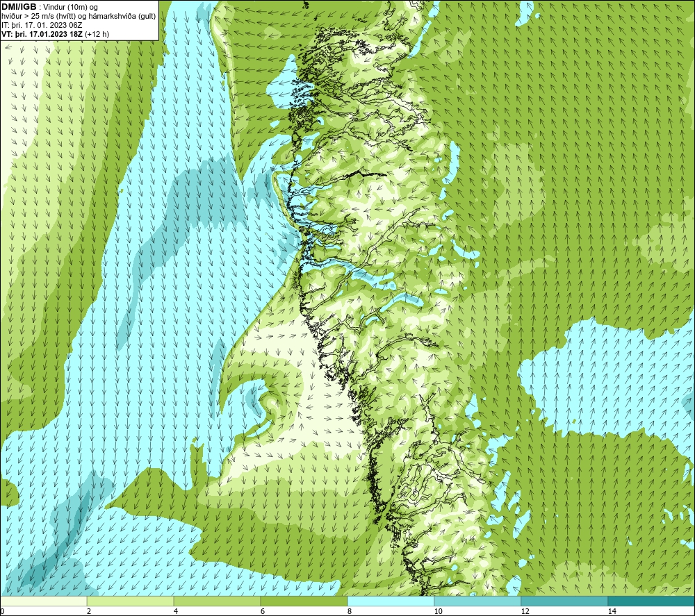Click the 8–10 m/s light cyan swatch
Image resolution: width=695 pixels, height=616 pixels.
pyautogui.click(x=391, y=601)
